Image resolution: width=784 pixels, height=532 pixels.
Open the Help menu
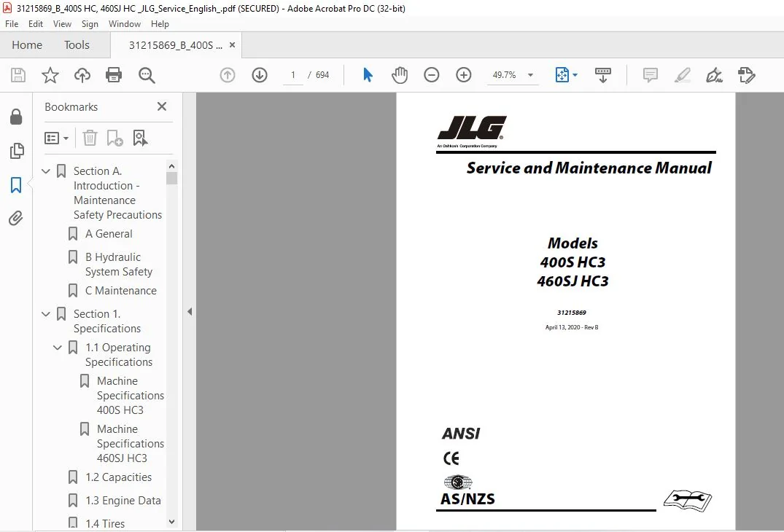(160, 24)
